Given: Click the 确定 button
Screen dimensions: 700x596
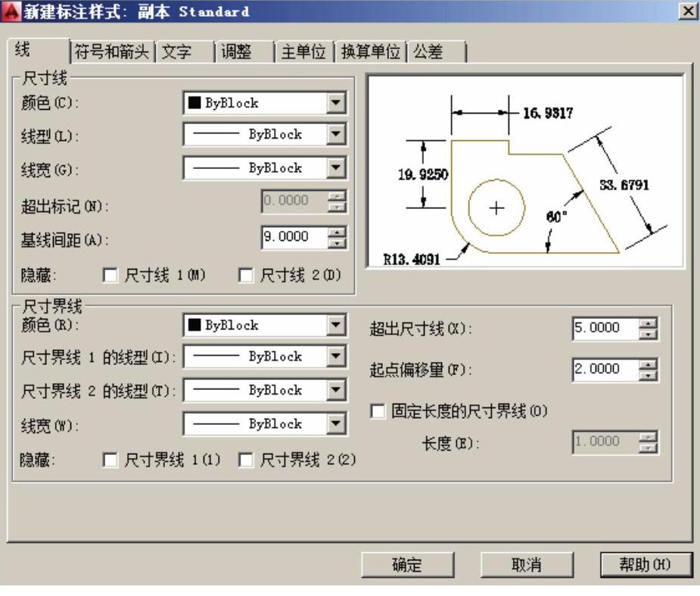Looking at the screenshot, I should [x=407, y=565].
